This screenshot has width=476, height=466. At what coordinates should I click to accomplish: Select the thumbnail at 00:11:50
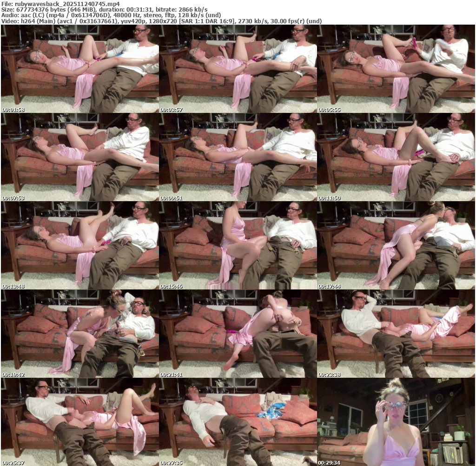click(396, 157)
